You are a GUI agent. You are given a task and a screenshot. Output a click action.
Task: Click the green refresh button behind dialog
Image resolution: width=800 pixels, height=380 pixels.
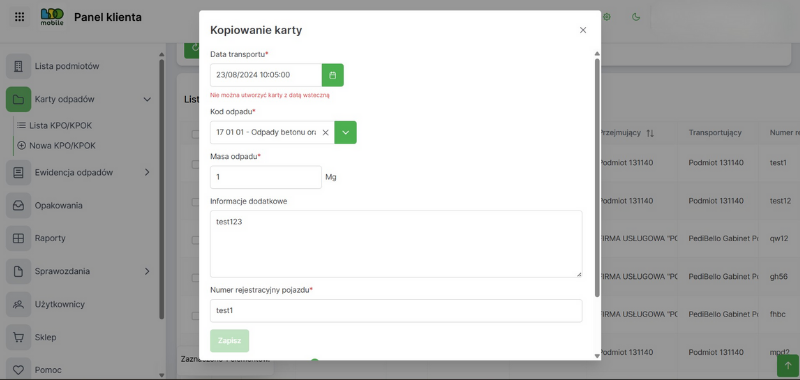[x=191, y=50]
